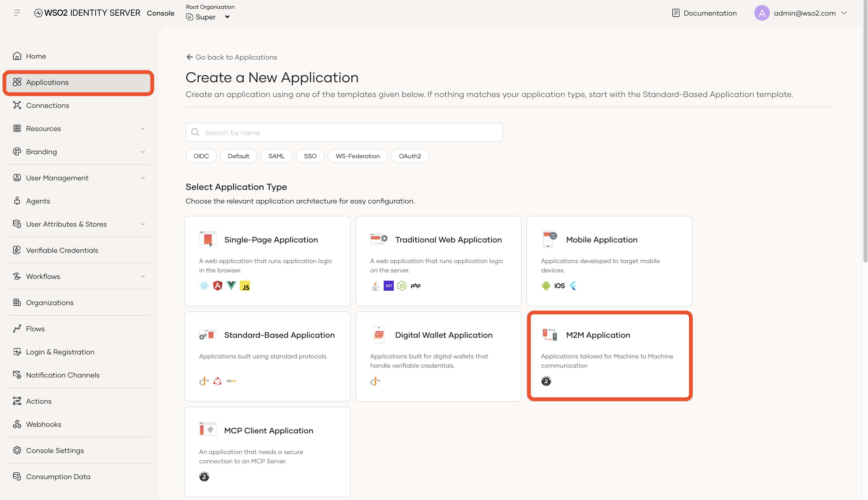The image size is (868, 500).
Task: Choose the Standard-Based Application card
Action: tap(267, 356)
